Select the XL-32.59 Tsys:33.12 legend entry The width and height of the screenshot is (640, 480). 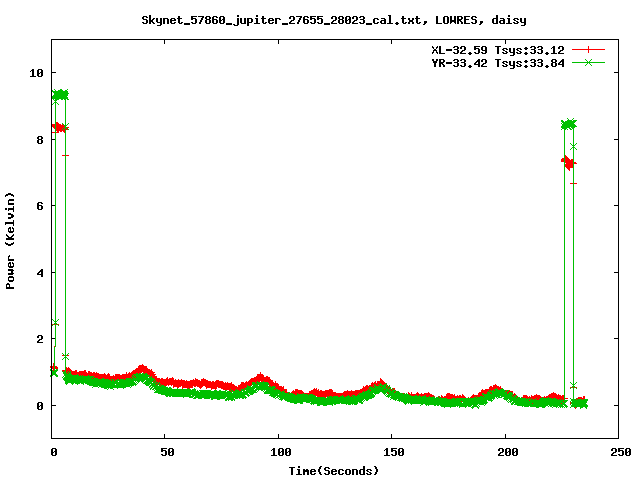(498, 50)
